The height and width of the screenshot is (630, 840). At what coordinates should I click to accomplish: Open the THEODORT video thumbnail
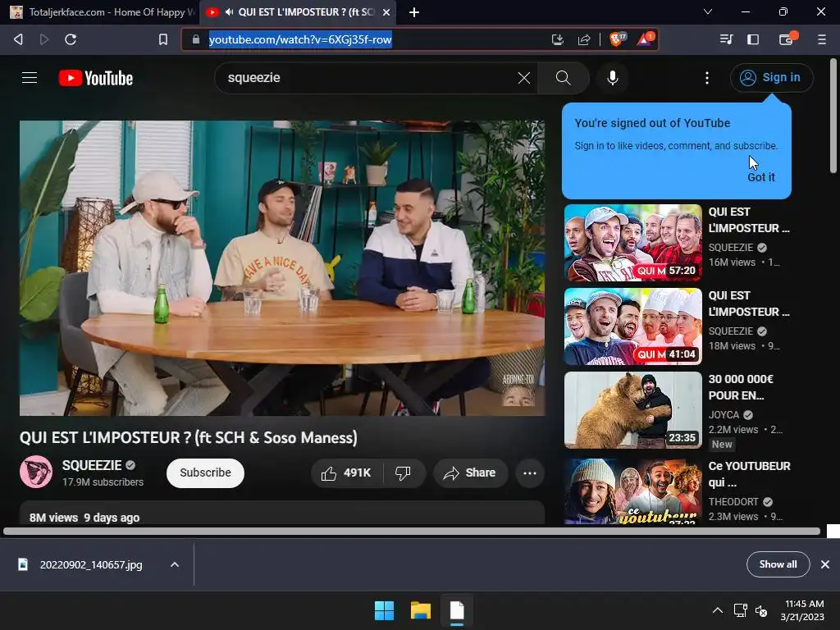632,491
